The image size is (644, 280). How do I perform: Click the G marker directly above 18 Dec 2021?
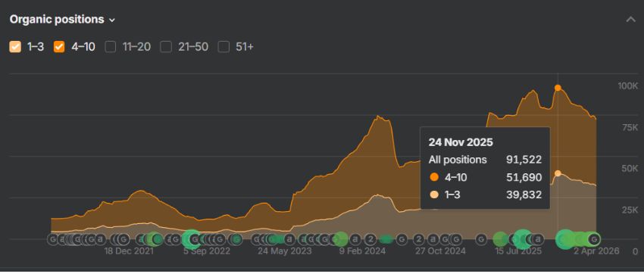point(123,238)
